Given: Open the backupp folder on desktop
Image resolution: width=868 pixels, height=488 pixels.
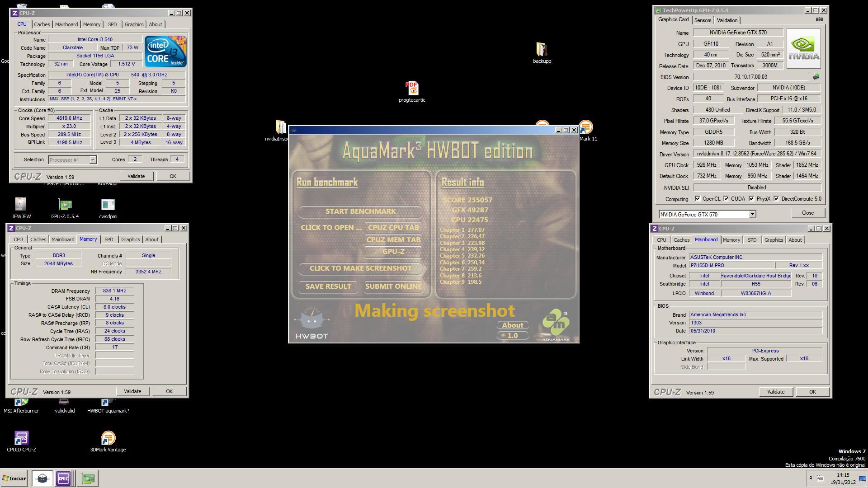Looking at the screenshot, I should coord(542,53).
